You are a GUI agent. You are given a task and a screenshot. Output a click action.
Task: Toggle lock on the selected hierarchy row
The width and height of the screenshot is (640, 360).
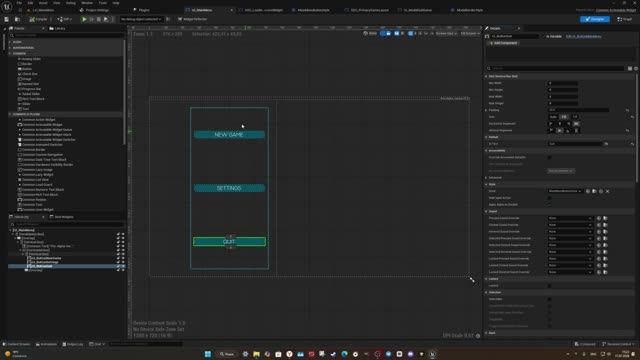(x=118, y=266)
